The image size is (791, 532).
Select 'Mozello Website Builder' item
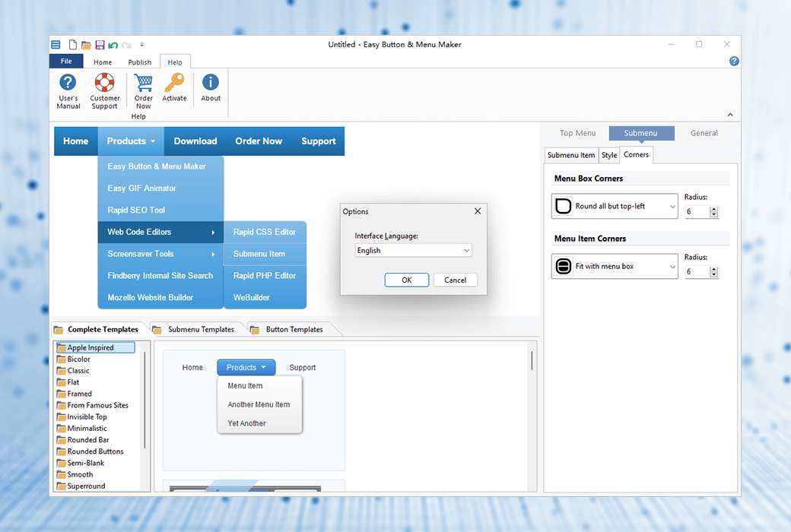[x=160, y=297]
